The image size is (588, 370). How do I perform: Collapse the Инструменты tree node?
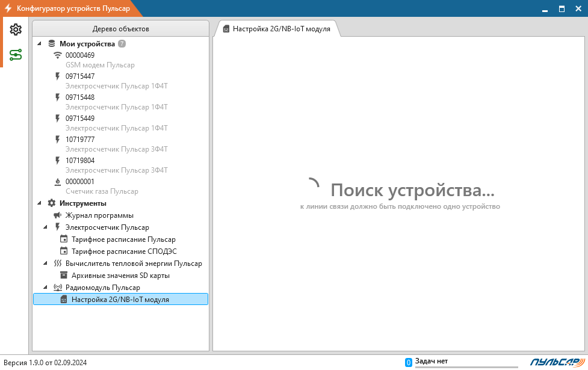[39, 203]
